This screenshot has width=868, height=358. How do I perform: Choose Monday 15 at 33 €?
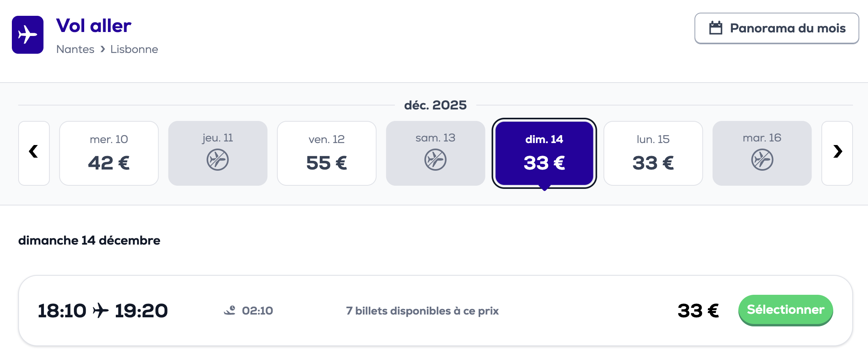pyautogui.click(x=653, y=153)
